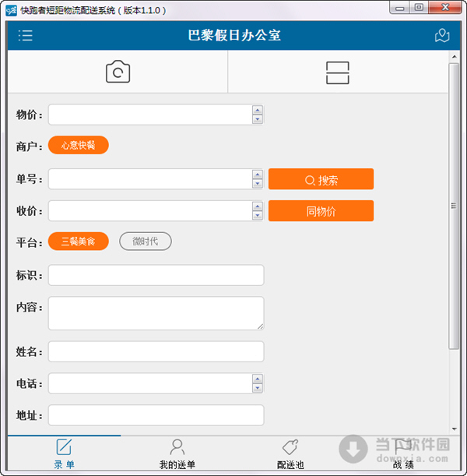Minimize the application window
The width and height of the screenshot is (467, 476).
point(400,8)
